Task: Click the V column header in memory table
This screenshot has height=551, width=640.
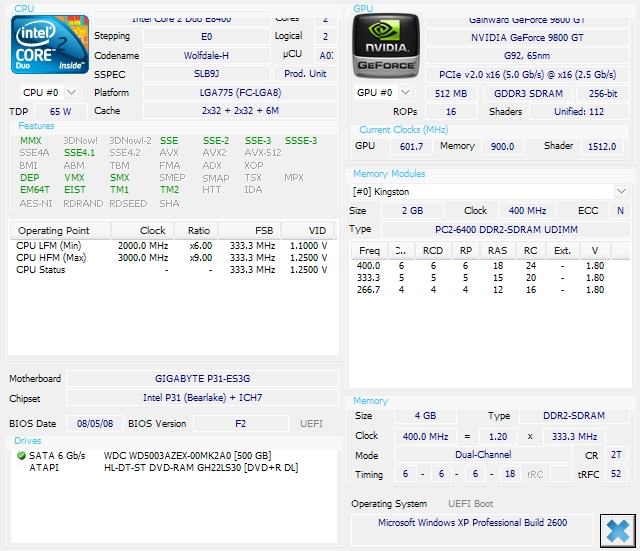Action: point(595,251)
